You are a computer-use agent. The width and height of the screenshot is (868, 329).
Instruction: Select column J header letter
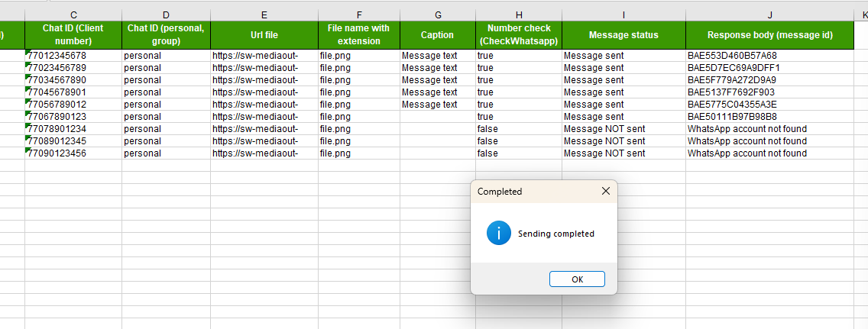(769, 15)
